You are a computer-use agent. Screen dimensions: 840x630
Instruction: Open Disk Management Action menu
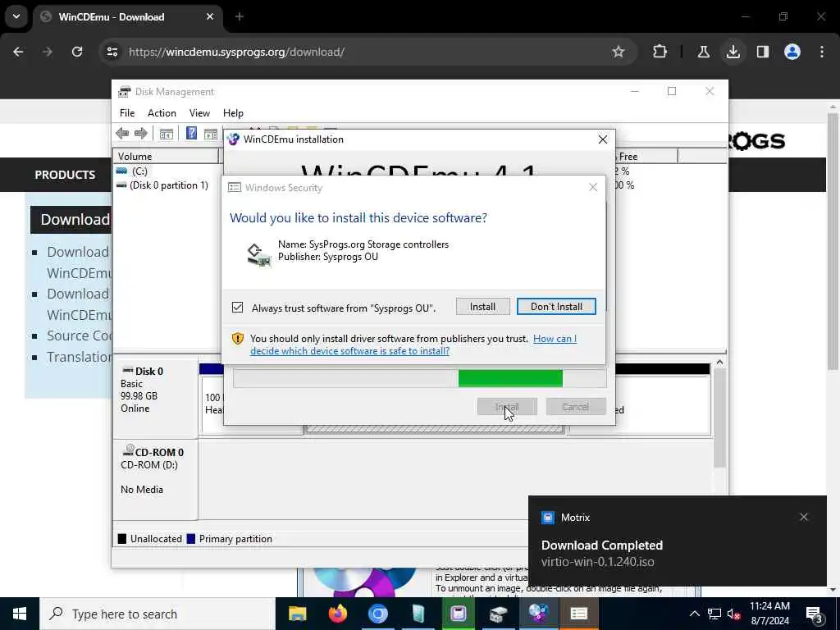pos(162,113)
